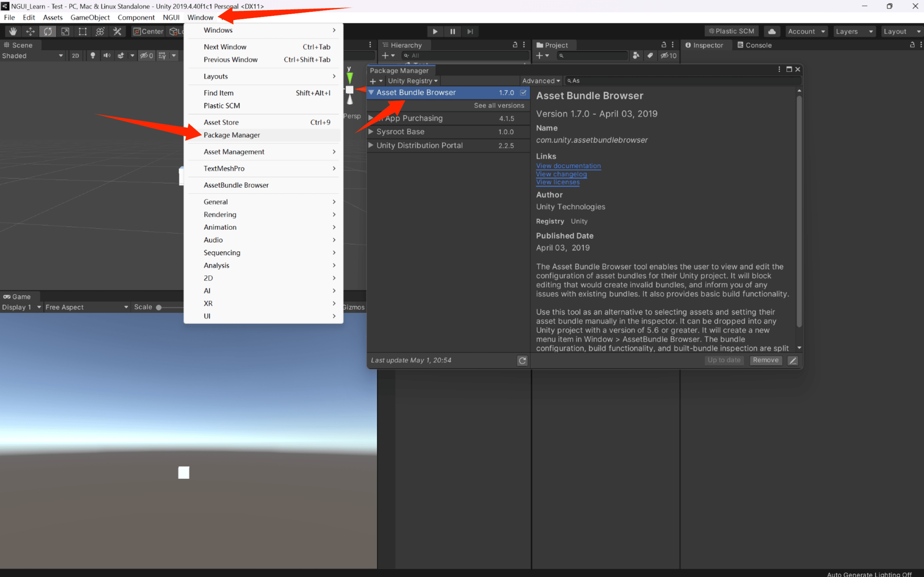Screen dimensions: 924x577
Task: Open View documentation link
Action: pyautogui.click(x=568, y=166)
